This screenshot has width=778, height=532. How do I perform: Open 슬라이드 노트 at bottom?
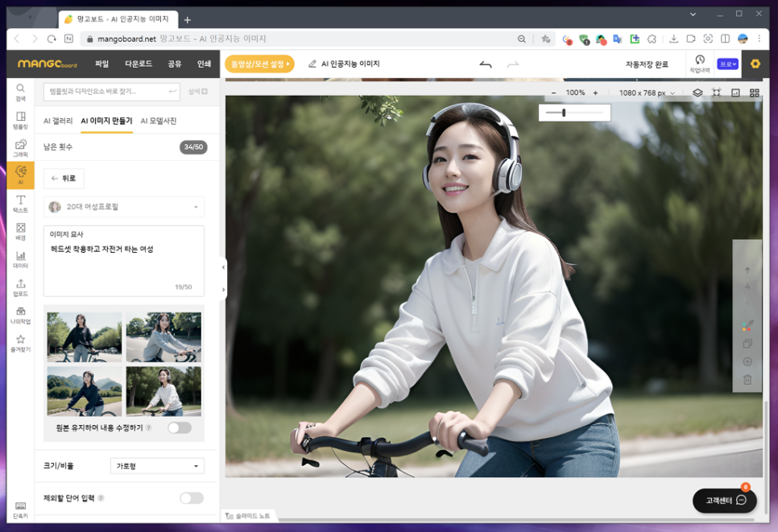pos(247,516)
